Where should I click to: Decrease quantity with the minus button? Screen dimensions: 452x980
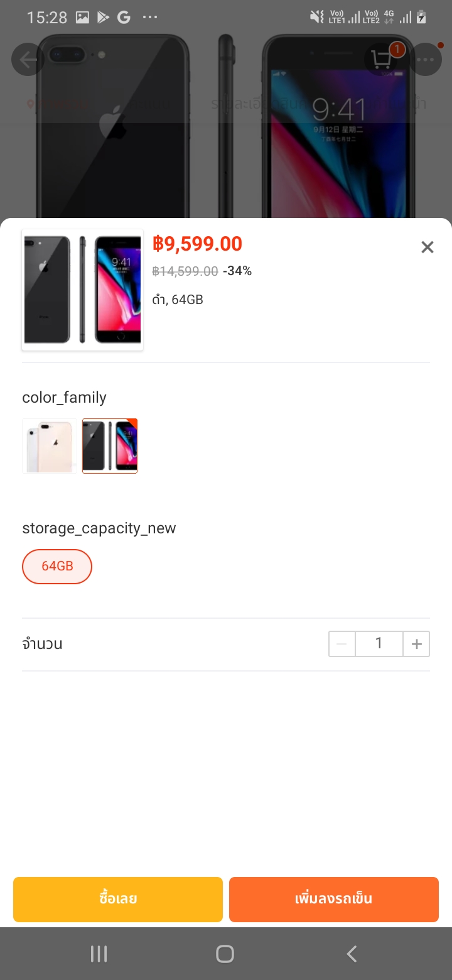click(342, 644)
